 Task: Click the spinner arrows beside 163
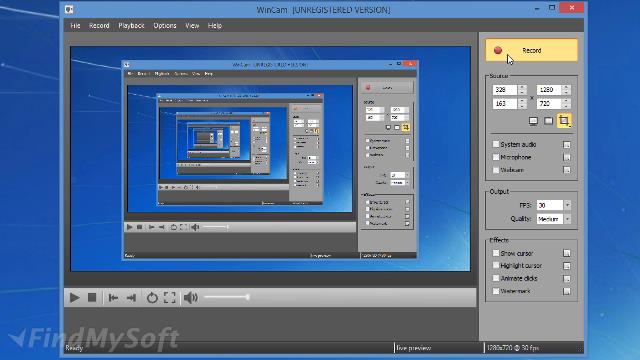click(x=522, y=104)
